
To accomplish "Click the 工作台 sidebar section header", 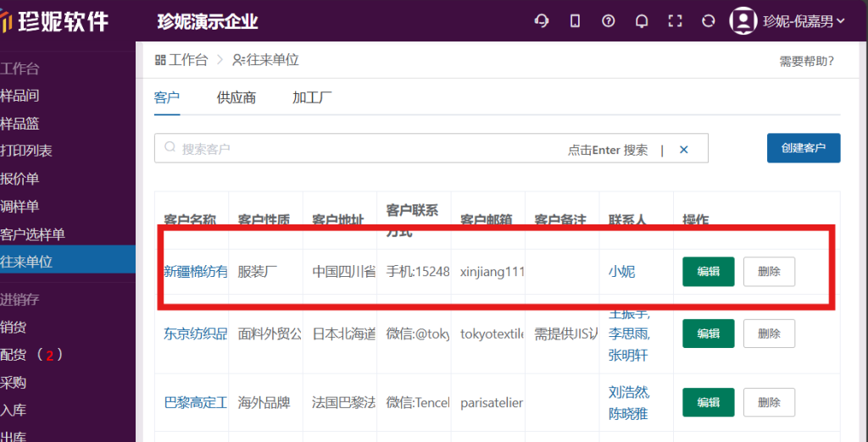I will pos(20,69).
